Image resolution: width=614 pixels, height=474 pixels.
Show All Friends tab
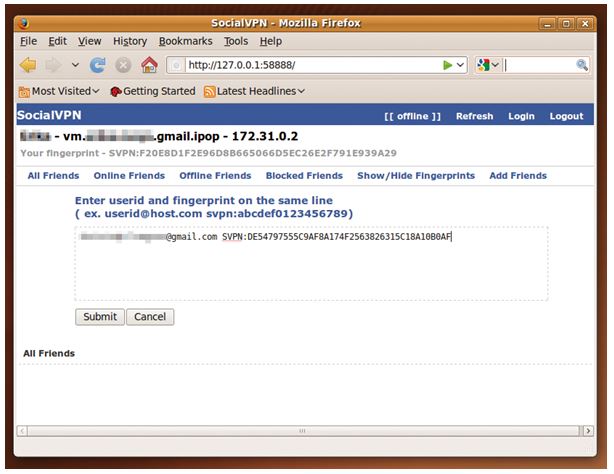(53, 176)
